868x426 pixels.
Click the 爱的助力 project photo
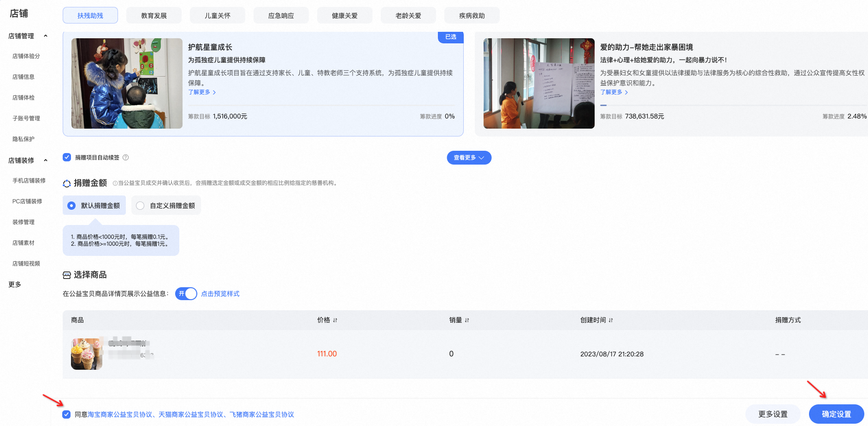[x=539, y=83]
